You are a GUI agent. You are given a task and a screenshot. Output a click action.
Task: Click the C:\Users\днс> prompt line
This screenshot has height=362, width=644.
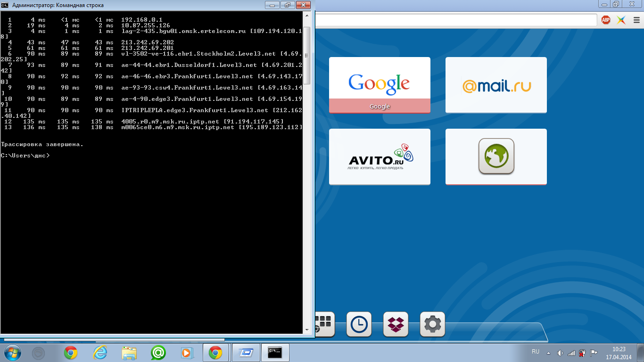(x=25, y=156)
